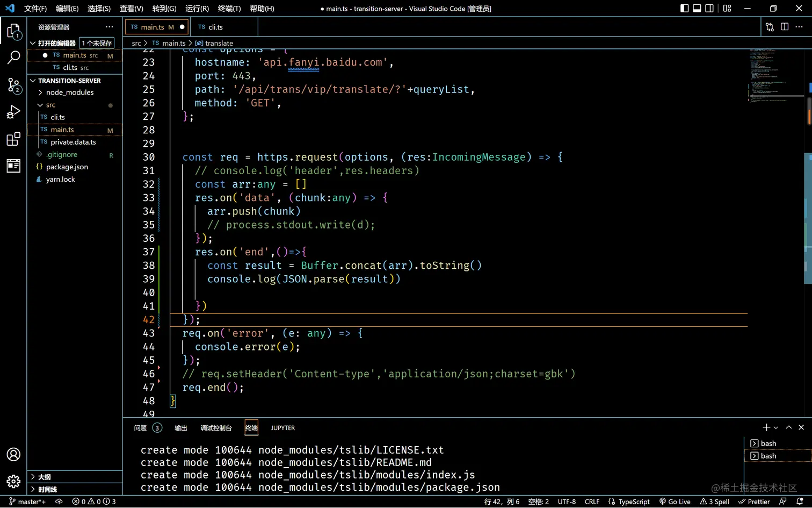Maximize the terminal panel with up chevron
Viewport: 812px width, 508px height.
(x=789, y=427)
